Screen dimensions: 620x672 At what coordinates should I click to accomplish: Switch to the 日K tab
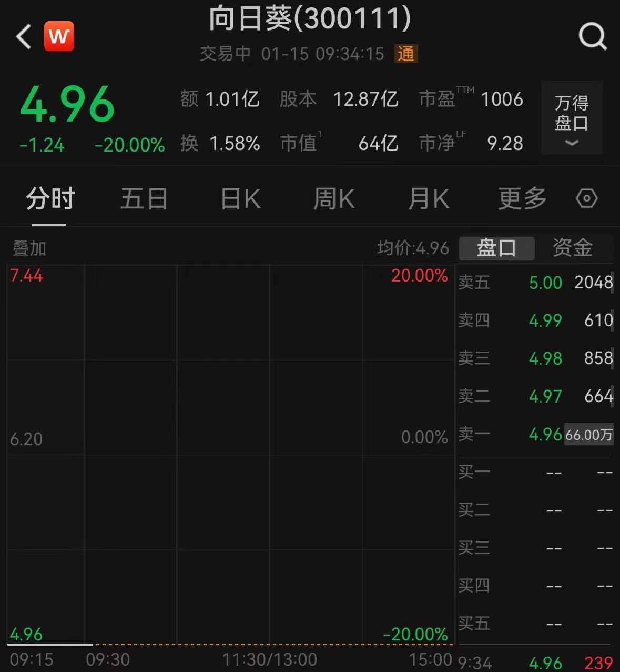click(x=240, y=199)
